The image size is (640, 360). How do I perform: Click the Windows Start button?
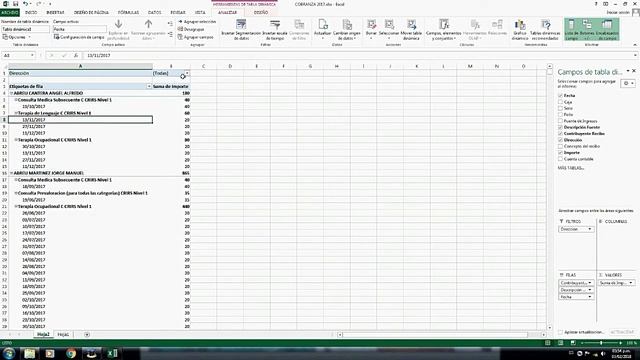(x=9, y=353)
